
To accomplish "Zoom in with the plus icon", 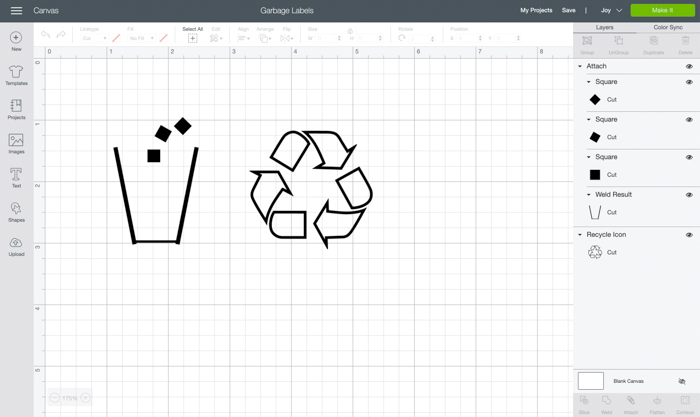I will click(85, 397).
